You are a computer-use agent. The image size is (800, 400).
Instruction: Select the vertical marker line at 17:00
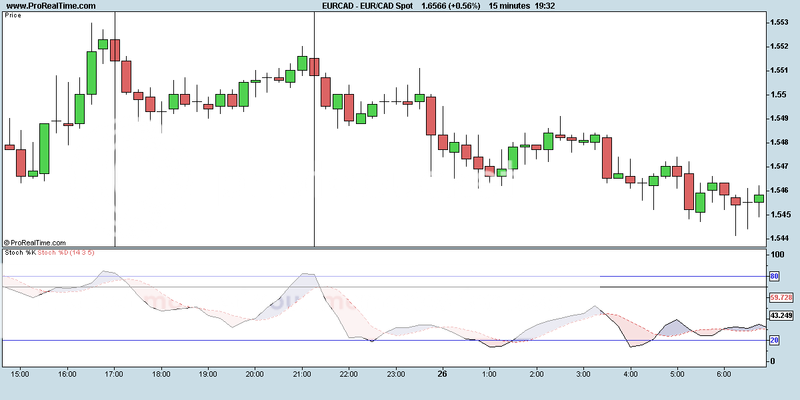(114, 129)
